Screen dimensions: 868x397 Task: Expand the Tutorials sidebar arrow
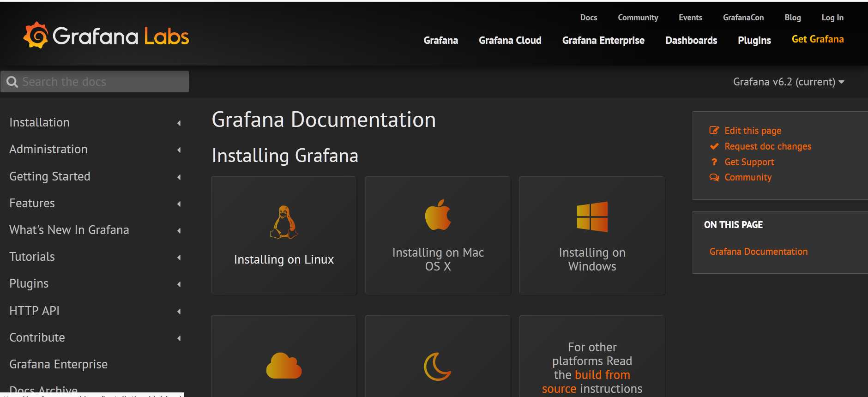pyautogui.click(x=179, y=257)
